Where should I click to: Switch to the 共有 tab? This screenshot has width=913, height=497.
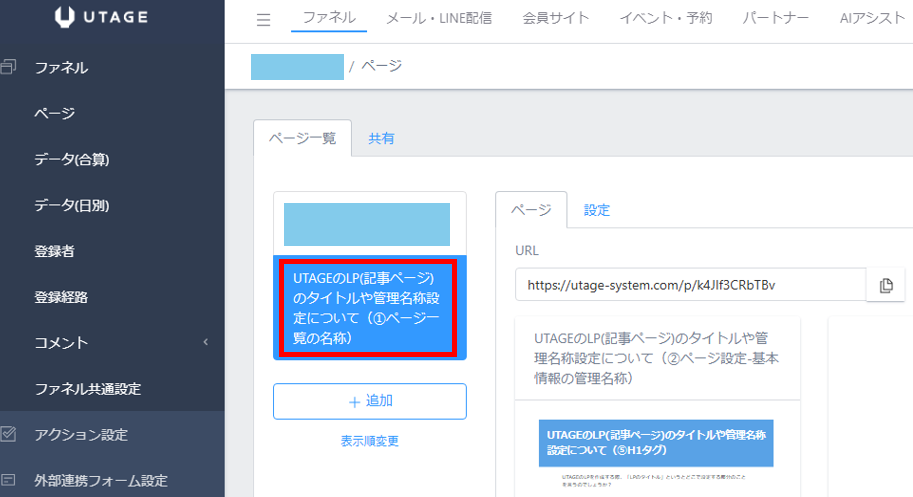(381, 139)
